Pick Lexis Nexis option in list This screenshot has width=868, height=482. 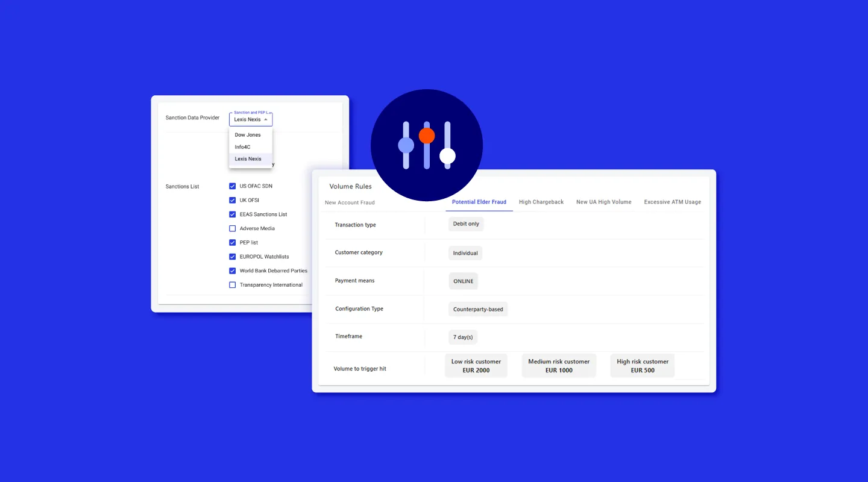(x=248, y=159)
